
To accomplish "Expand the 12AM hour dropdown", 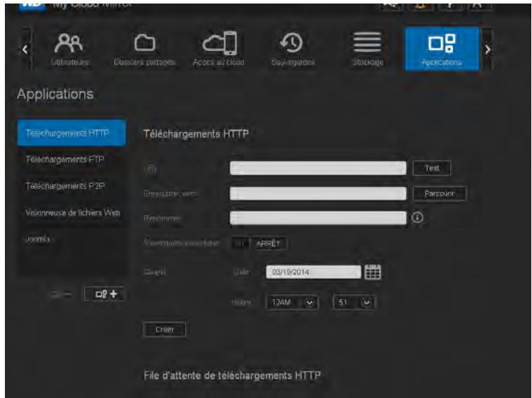I will tap(293, 302).
